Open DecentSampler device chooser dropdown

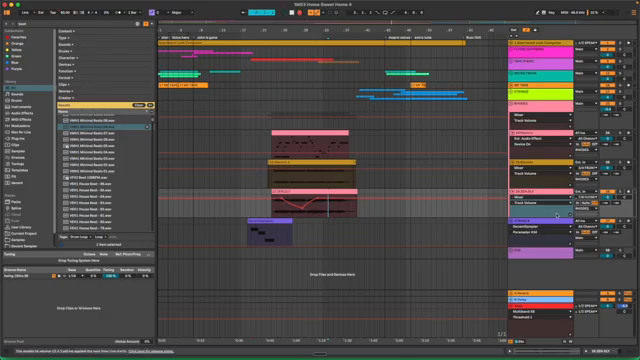pos(542,227)
